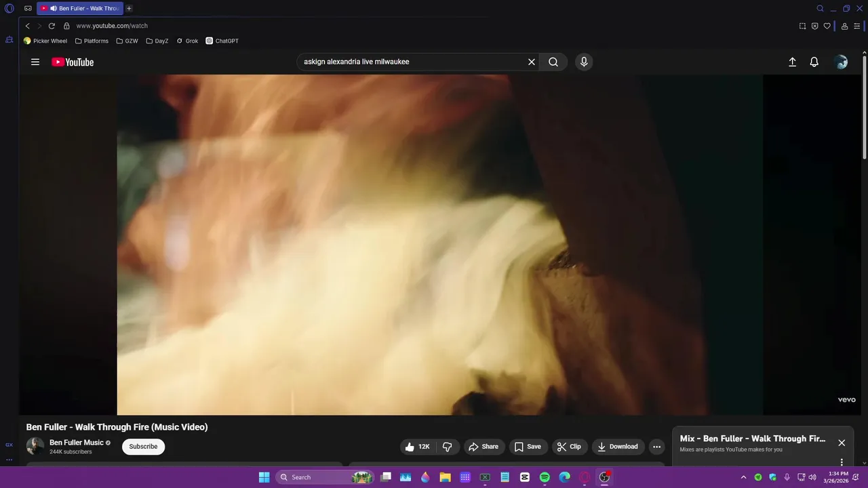Click the Windows taskbar Search box
Viewport: 868px width, 488px height.
click(x=325, y=477)
